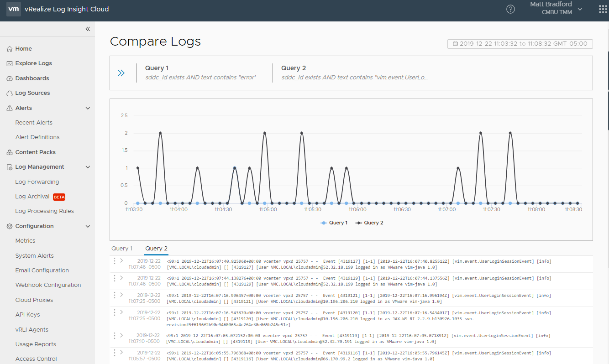Open vRLI Agents page

point(31,330)
